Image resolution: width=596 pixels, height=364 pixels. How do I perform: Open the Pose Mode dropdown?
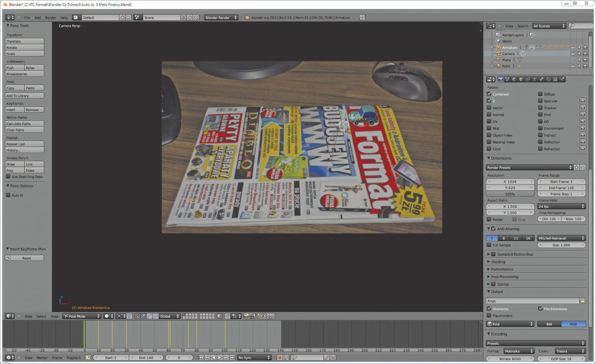coord(82,316)
